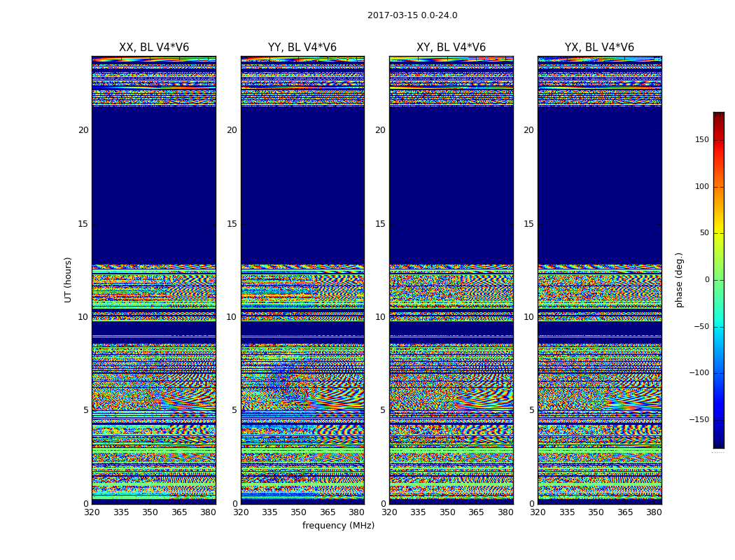Click the 20 hour tick of YY panel
The height and width of the screenshot is (560, 735).
coord(232,130)
